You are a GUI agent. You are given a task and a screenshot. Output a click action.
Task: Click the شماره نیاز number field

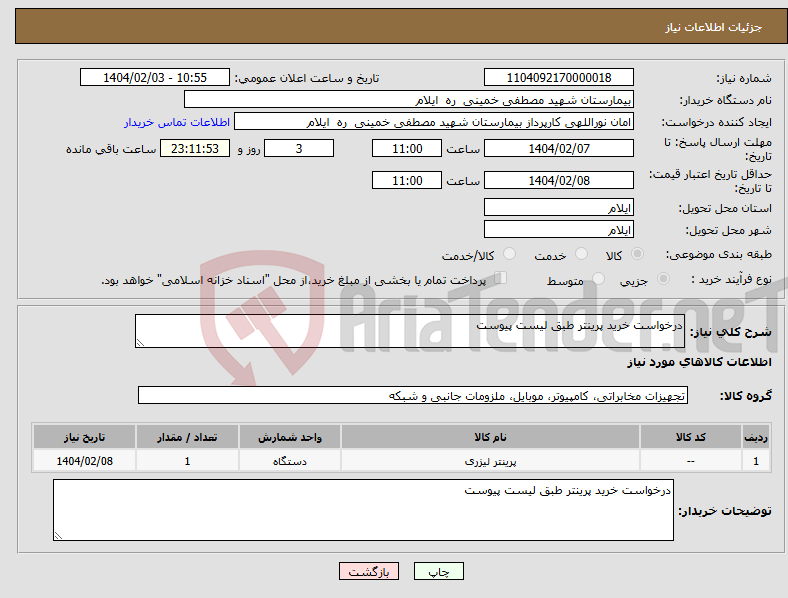tap(559, 77)
